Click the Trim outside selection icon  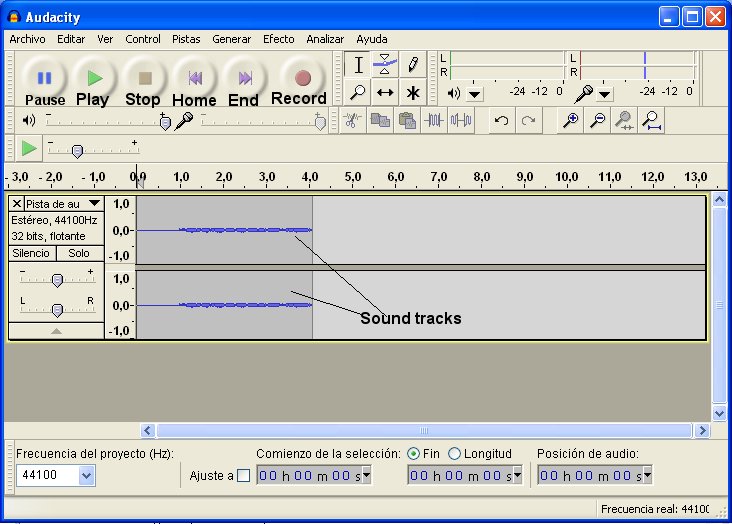click(434, 120)
